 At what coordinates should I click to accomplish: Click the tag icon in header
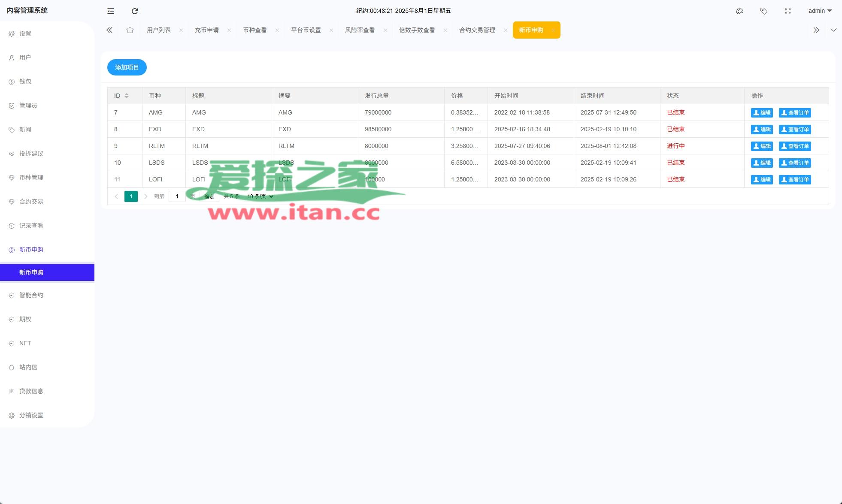[x=763, y=11]
